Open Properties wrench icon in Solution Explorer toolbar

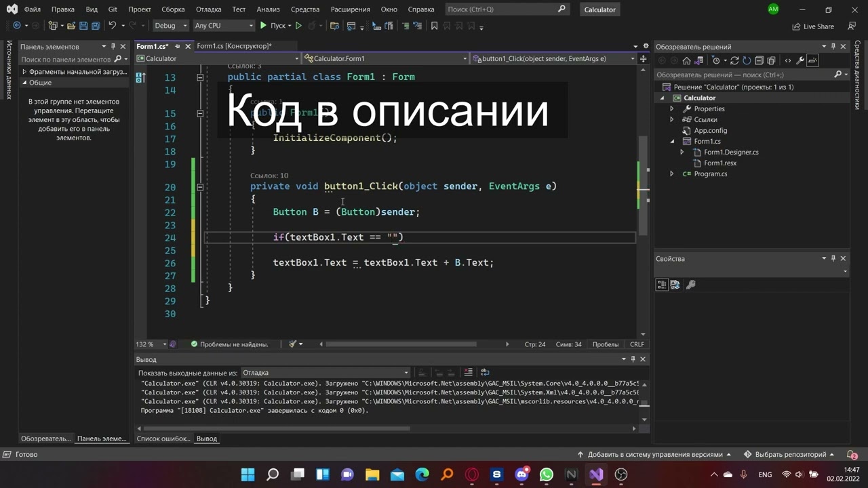coord(800,61)
